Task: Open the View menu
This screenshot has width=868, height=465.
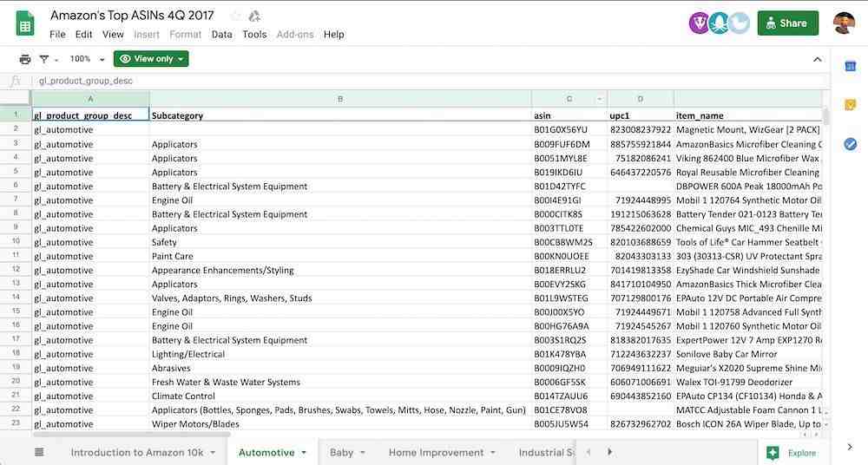Action: 113,35
